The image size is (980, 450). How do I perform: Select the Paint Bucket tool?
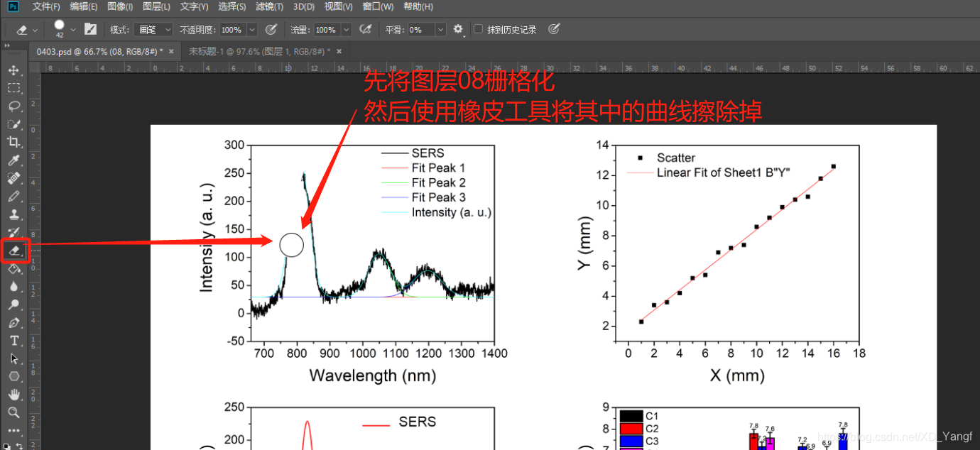[x=13, y=269]
